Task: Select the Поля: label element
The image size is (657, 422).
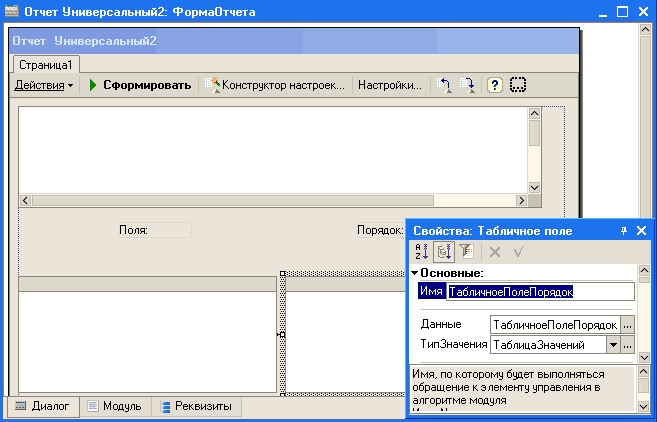Action: tap(155, 230)
